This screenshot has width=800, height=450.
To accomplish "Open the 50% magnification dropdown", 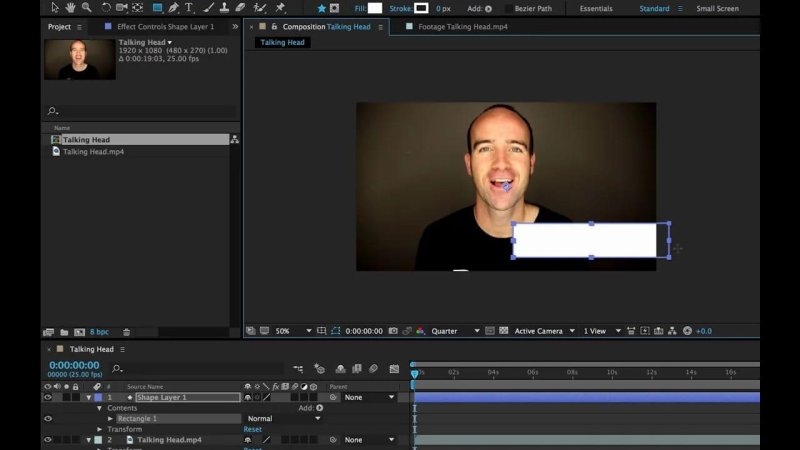I will pyautogui.click(x=293, y=331).
